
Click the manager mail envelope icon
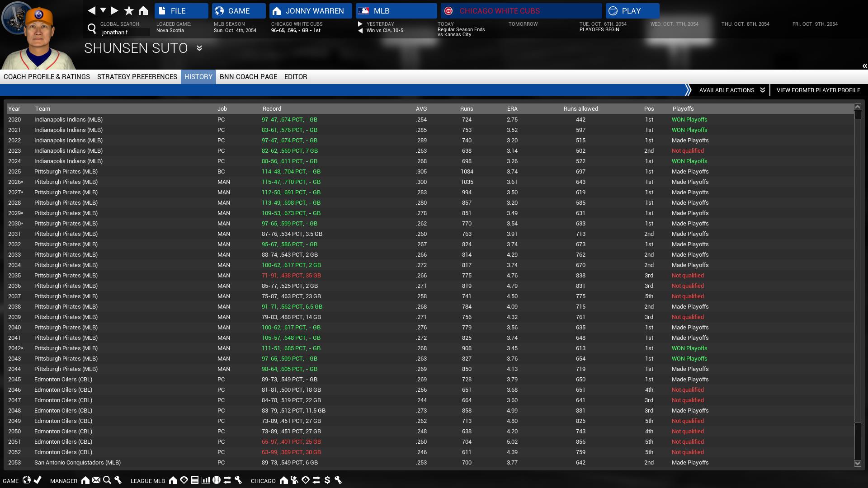pyautogui.click(x=96, y=480)
